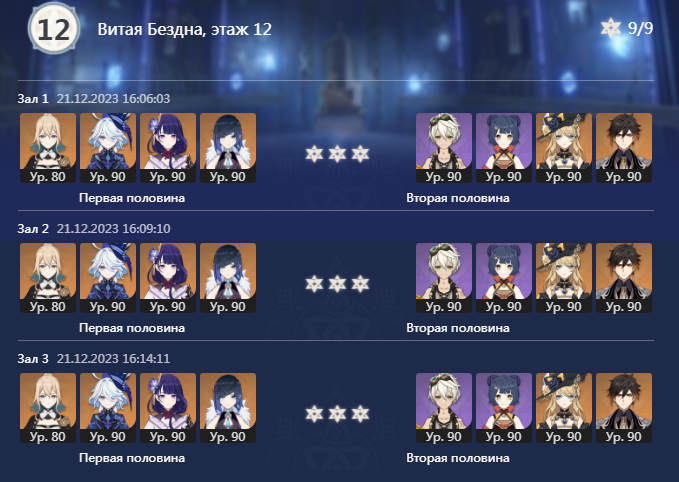This screenshot has height=482, width=679.
Task: Open Navia's portrait in Зал 1 second half
Action: tap(564, 148)
